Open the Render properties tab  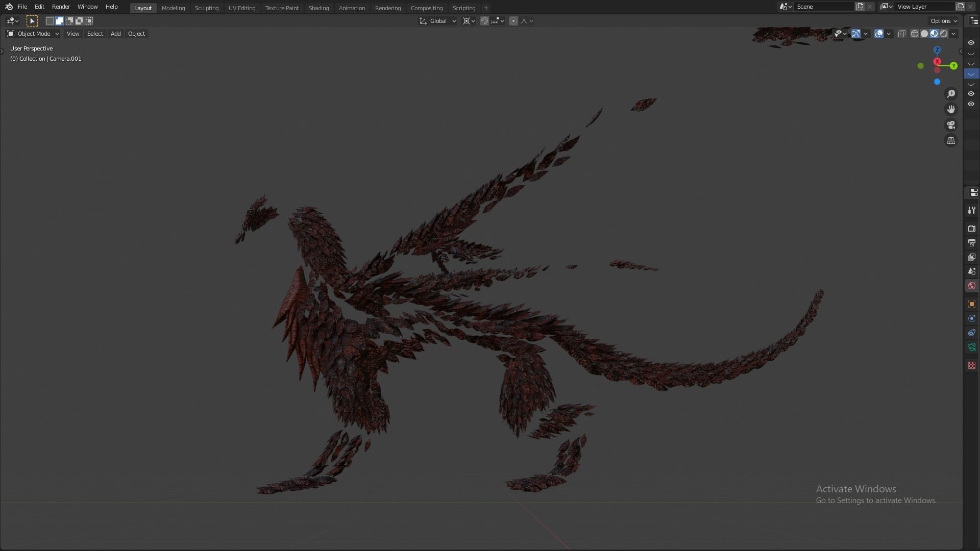972,228
